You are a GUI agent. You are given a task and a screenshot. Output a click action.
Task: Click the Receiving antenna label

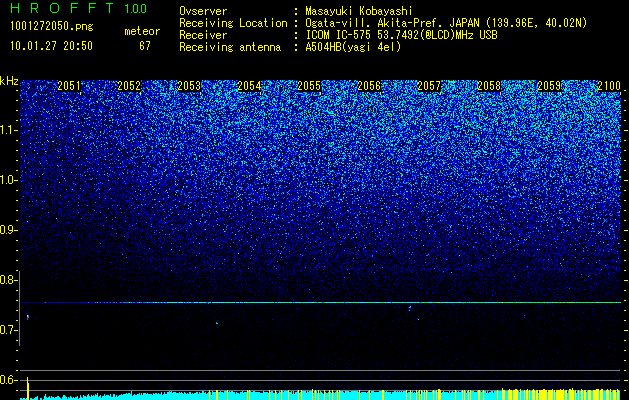click(230, 47)
